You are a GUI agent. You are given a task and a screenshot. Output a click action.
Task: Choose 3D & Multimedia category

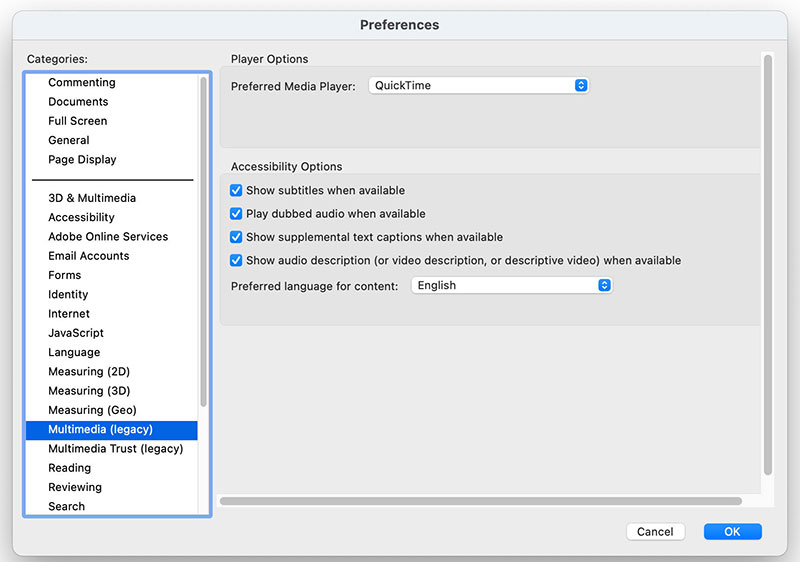point(92,198)
